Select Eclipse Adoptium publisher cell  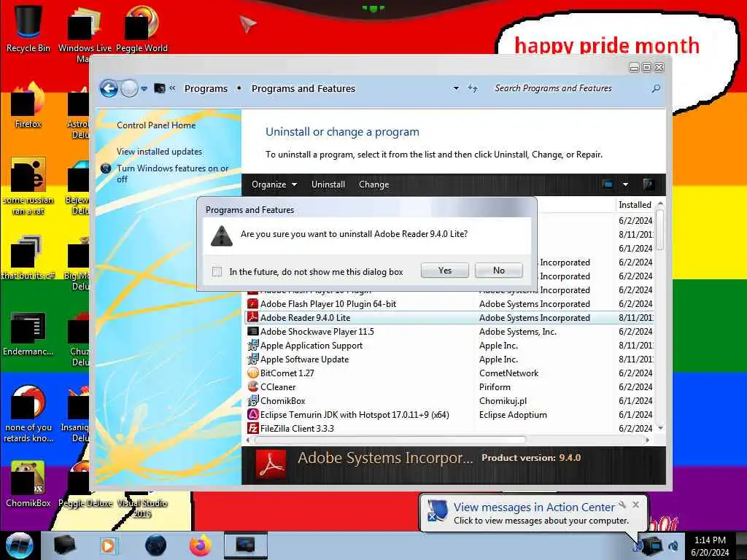pos(513,414)
